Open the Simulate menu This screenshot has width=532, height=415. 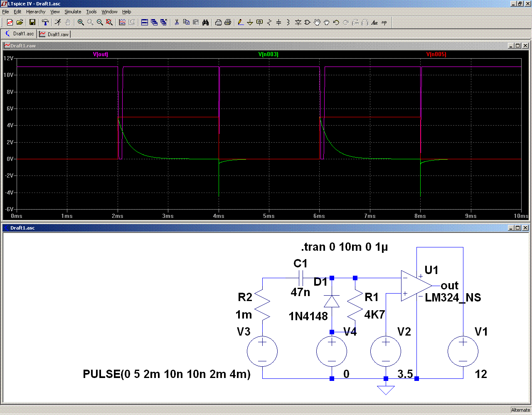point(73,12)
